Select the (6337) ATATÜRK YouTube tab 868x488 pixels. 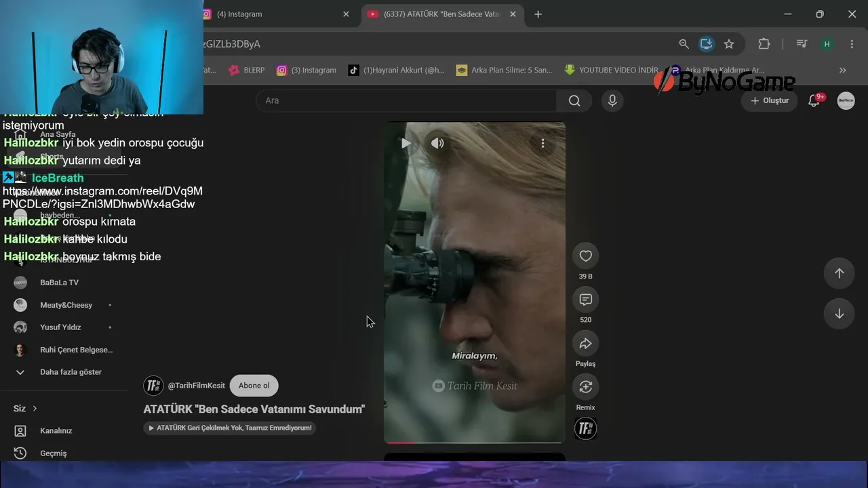441,14
